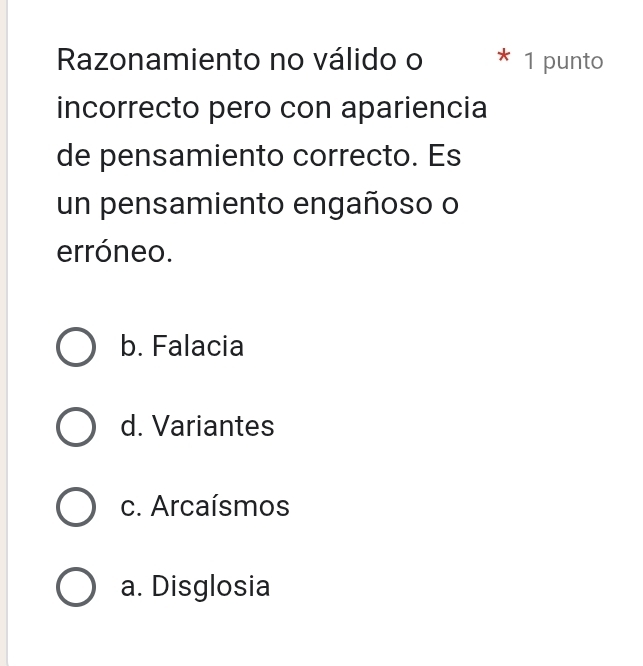
Task: Click the 'b. Falacia' answer label
Action: 181,347
